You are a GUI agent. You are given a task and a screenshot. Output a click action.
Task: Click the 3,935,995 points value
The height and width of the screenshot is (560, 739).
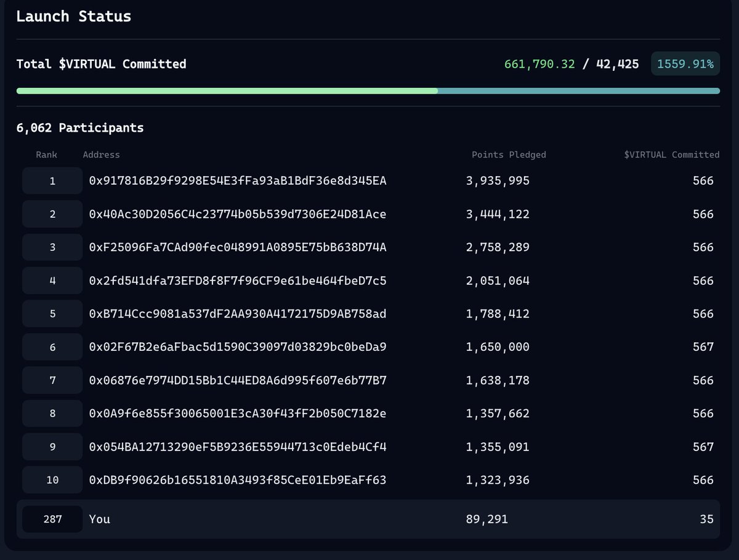pos(498,181)
